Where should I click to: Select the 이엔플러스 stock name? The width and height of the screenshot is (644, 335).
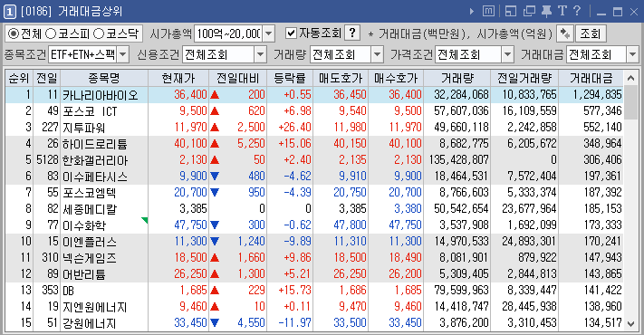click(90, 242)
